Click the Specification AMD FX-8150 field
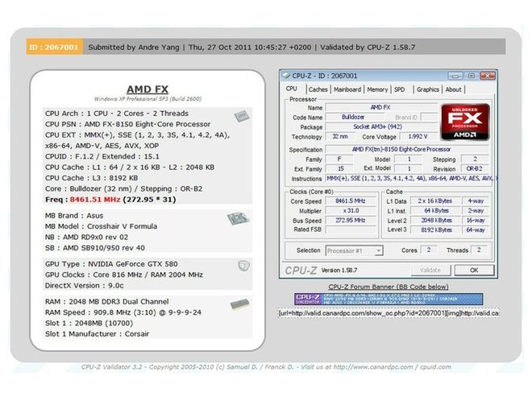This screenshot has width=532, height=397. (x=407, y=150)
